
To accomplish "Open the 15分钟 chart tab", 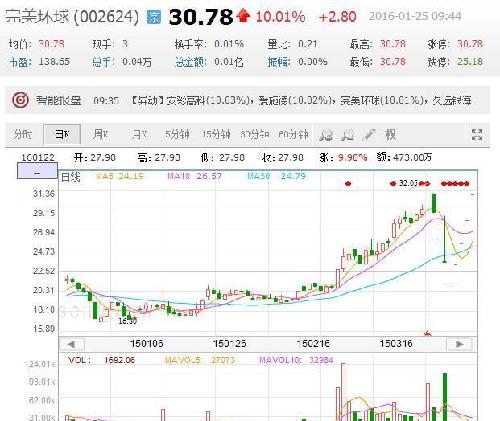I will [216, 134].
